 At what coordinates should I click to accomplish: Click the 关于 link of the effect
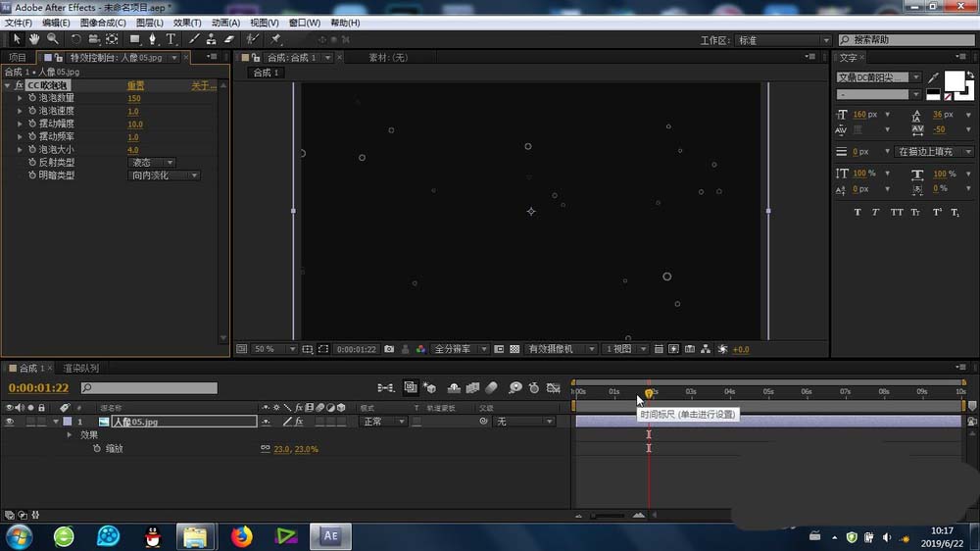[203, 85]
